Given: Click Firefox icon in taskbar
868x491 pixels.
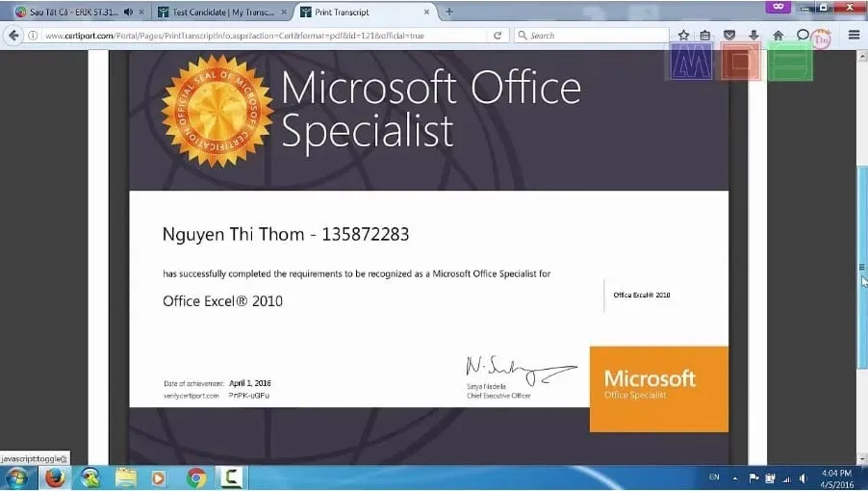Looking at the screenshot, I should pos(55,478).
